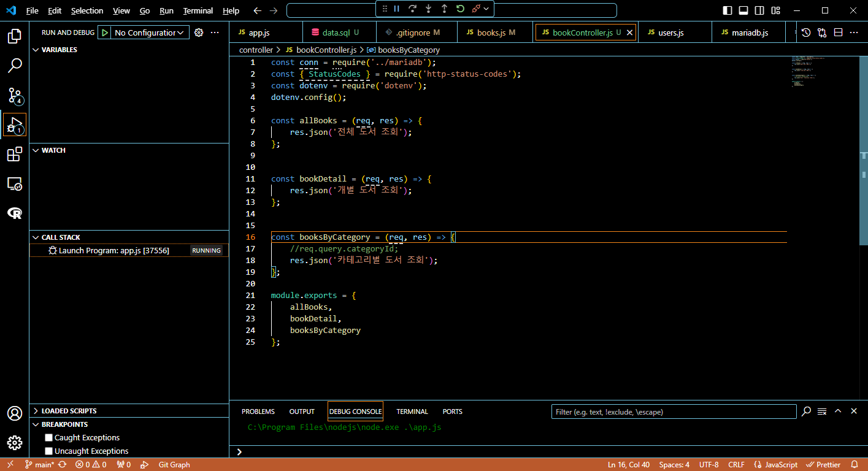Start debugging with the green play button
This screenshot has width=868, height=471.
[105, 33]
